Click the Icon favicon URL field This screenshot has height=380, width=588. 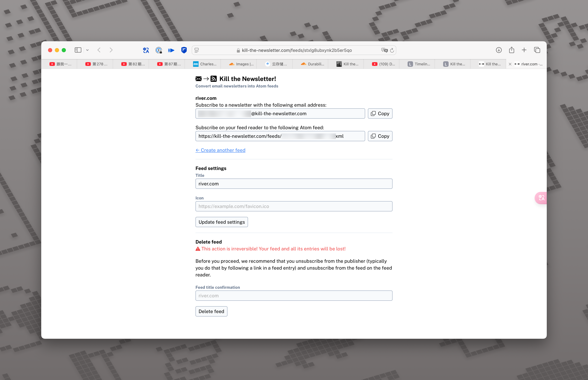coord(294,206)
